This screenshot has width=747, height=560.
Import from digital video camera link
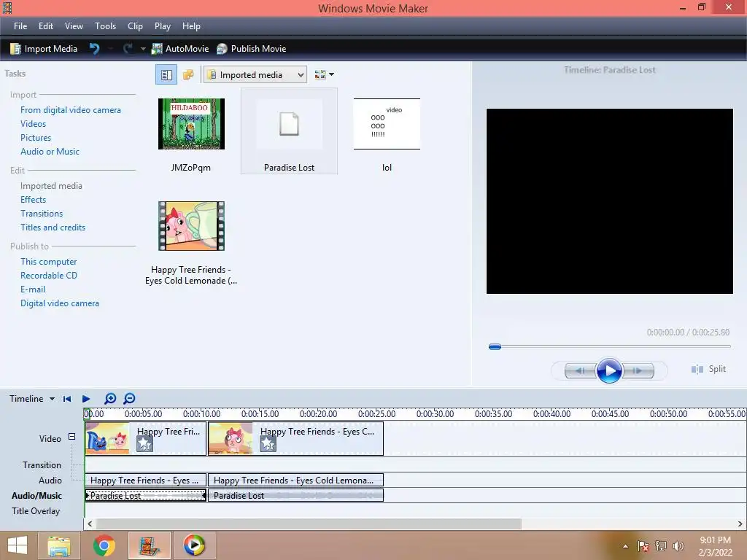(x=71, y=110)
